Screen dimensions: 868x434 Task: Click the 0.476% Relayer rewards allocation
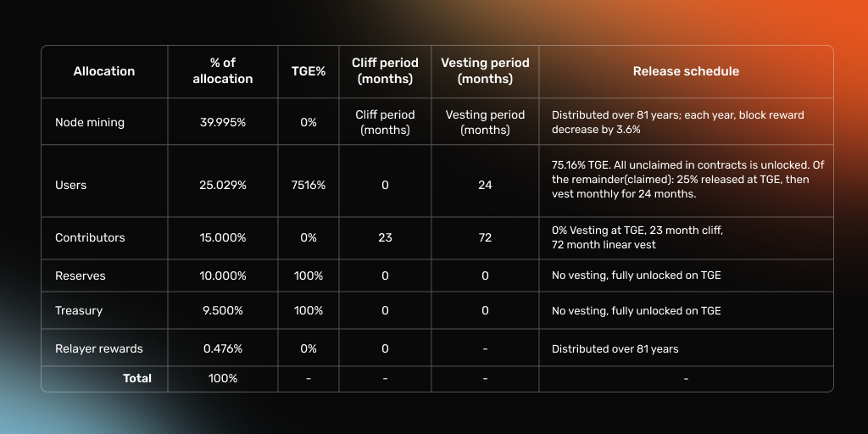(222, 348)
